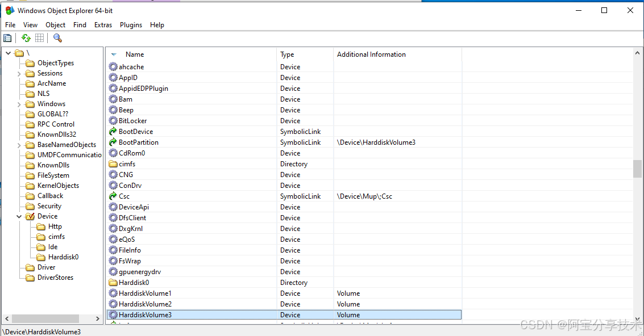The image size is (644, 336).
Task: Click \Device\HarddiskVolume3 in the BootPartition row
Action: [x=376, y=142]
